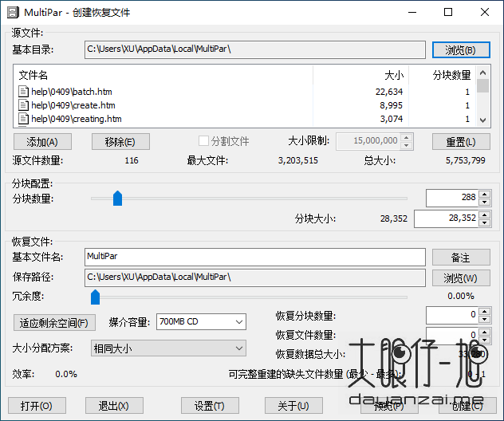
Task: Click the 重置(L) reset button
Action: click(461, 142)
